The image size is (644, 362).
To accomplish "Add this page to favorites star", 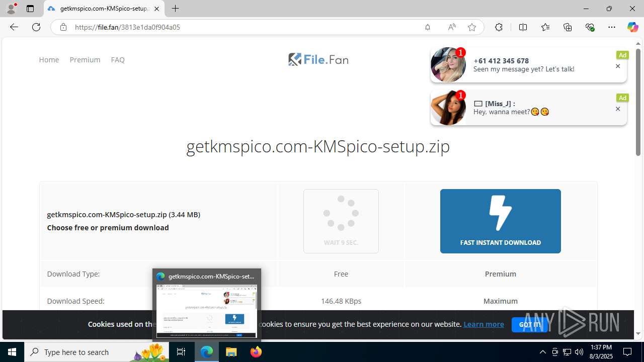I will click(472, 27).
